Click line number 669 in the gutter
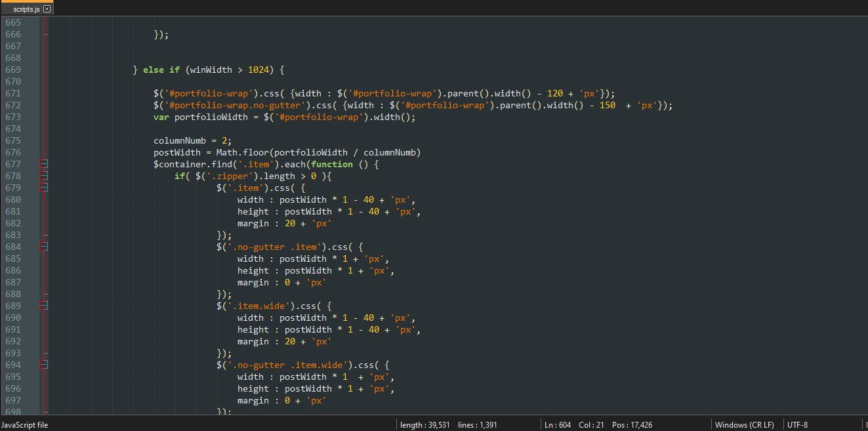The width and height of the screenshot is (868, 431). pyautogui.click(x=13, y=70)
